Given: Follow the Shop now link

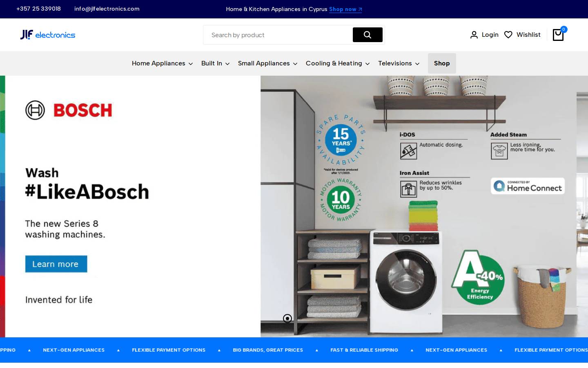Looking at the screenshot, I should 345,9.
